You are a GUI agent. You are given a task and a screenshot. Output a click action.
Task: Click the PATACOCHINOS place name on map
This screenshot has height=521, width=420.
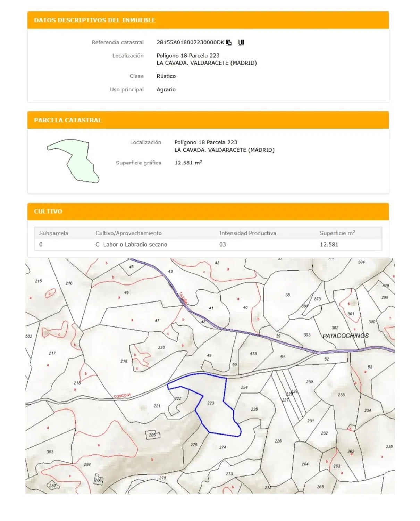(345, 336)
